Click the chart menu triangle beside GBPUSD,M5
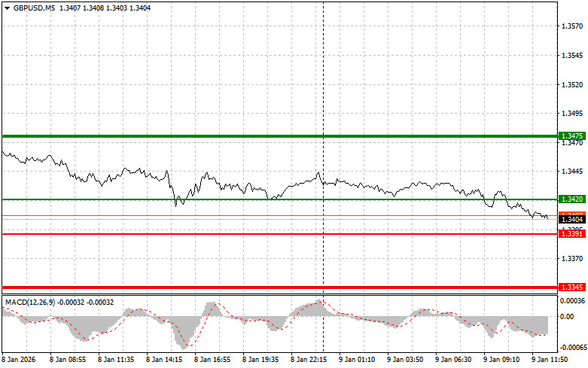This screenshot has height=368, width=588. point(7,8)
